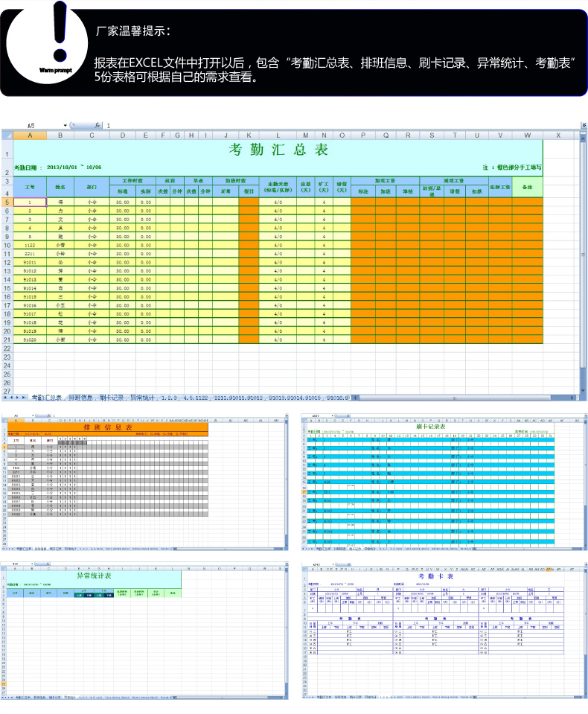Screen dimensions: 588x714
Task: Open the 考勤卡表 spreadsheet thumbnail
Action: point(444,631)
